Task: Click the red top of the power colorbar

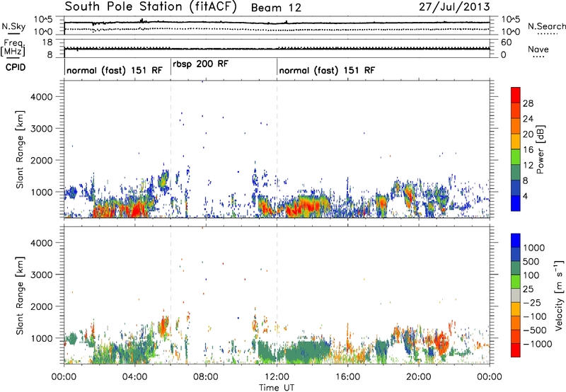Action: point(516,96)
